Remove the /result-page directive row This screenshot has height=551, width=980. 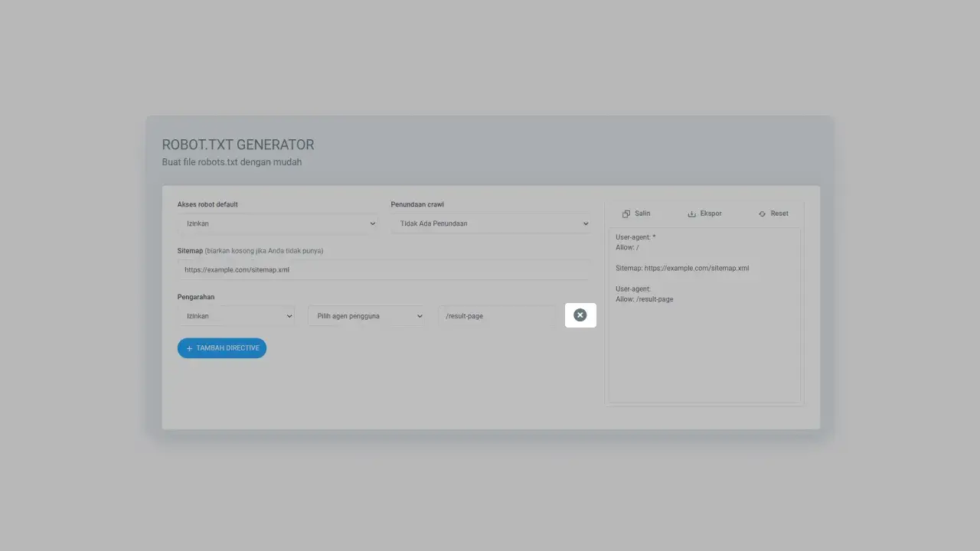pyautogui.click(x=580, y=315)
